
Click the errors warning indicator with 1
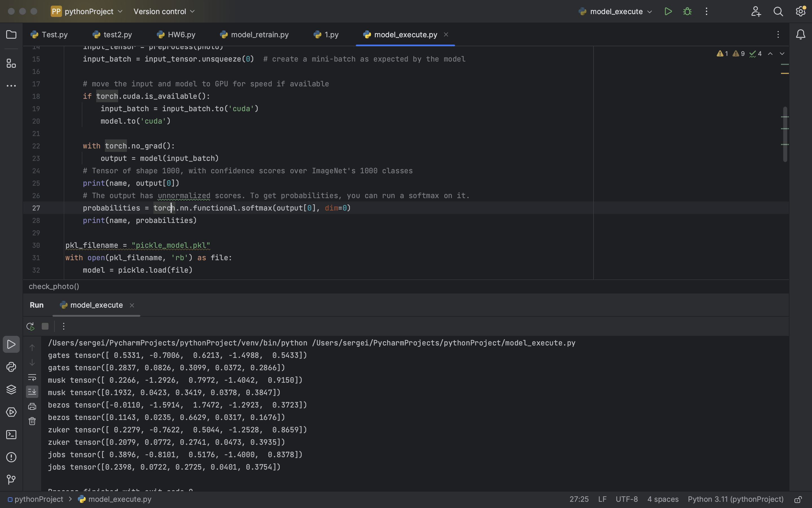tap(722, 54)
